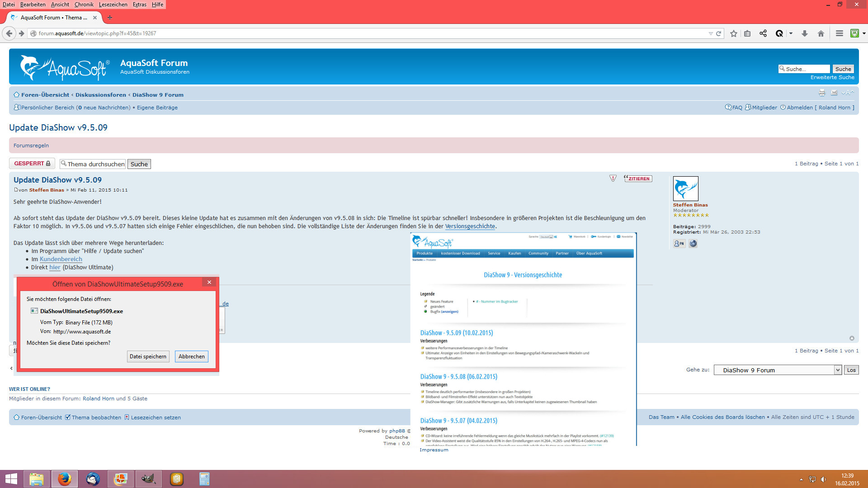Open Thunderbird from the taskbar
The height and width of the screenshot is (488, 868).
click(93, 479)
